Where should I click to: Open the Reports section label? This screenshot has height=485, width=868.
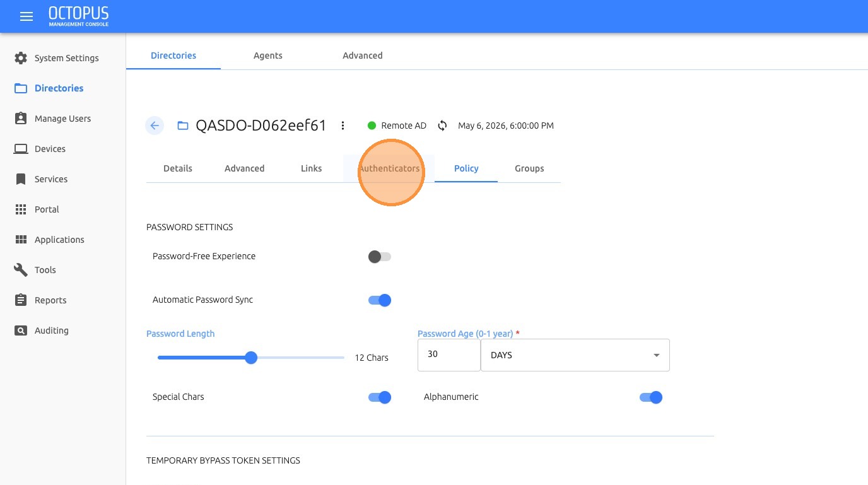(x=50, y=300)
